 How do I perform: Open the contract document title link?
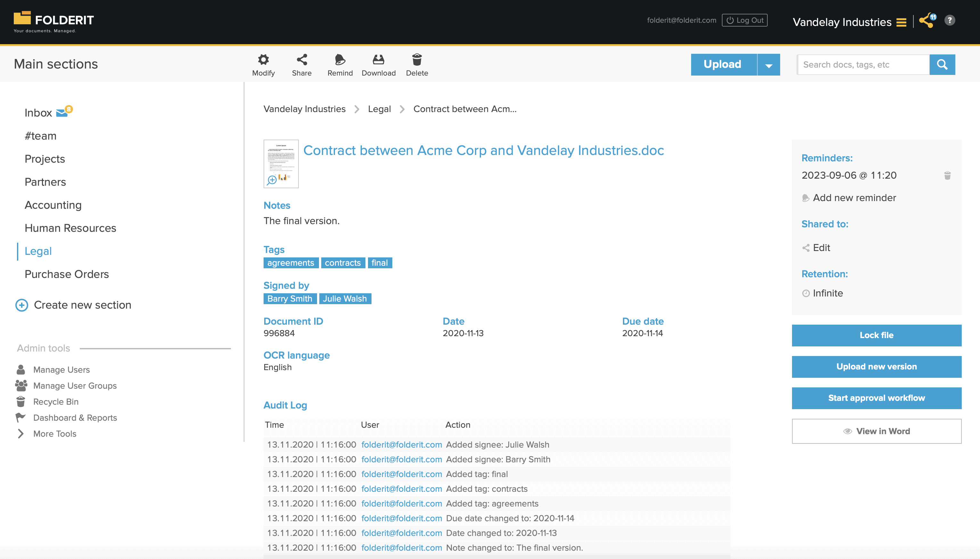pyautogui.click(x=484, y=150)
